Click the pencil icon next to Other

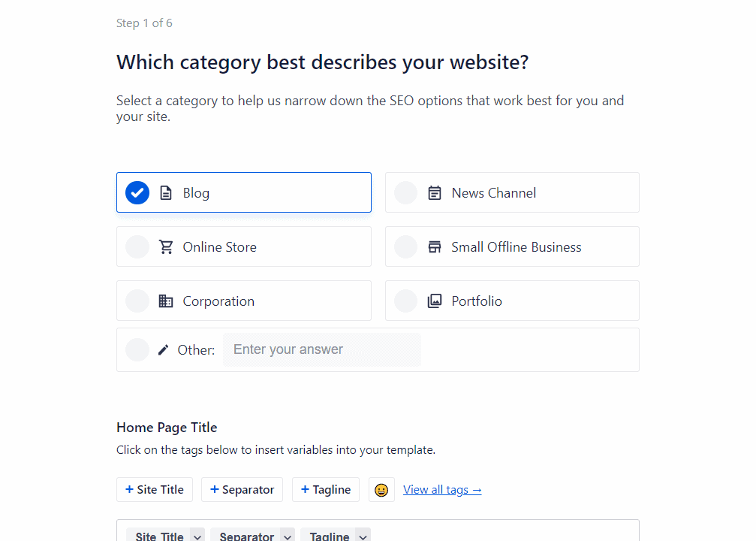pyautogui.click(x=162, y=349)
